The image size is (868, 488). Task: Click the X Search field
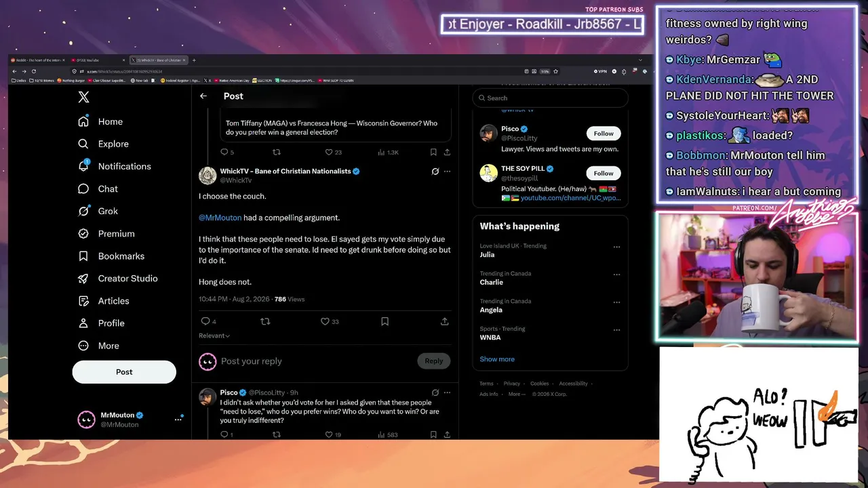[x=550, y=98]
